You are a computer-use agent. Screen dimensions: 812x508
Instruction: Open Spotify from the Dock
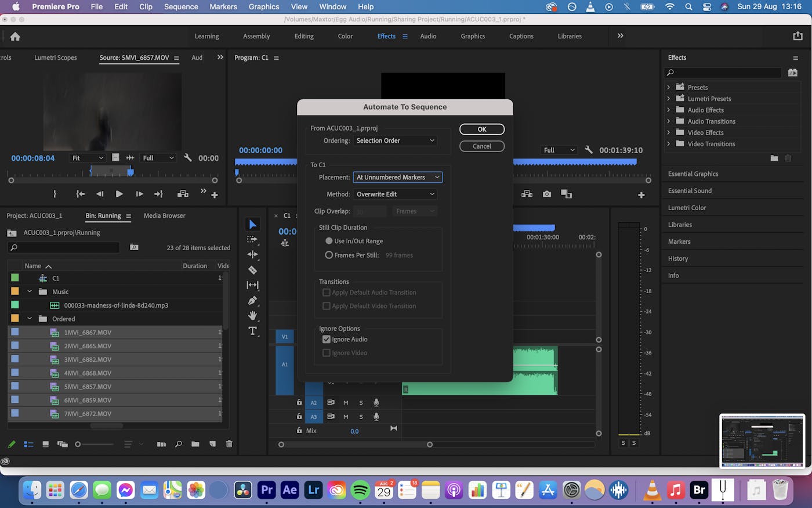(x=360, y=490)
